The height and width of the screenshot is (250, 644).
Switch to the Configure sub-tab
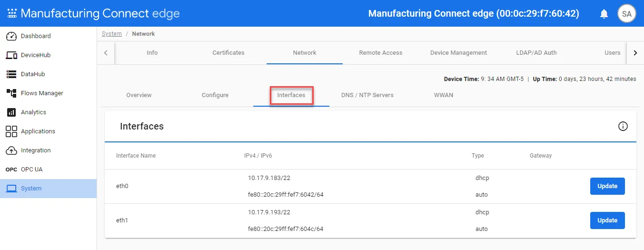215,95
